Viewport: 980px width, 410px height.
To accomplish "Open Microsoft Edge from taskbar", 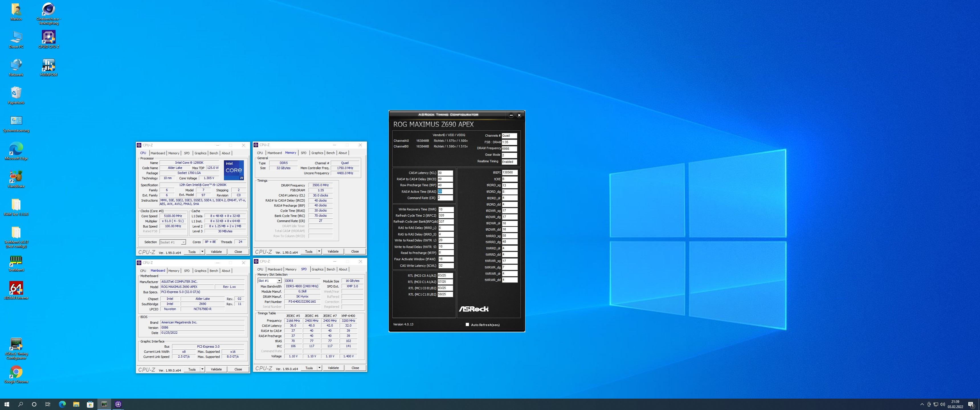I will (x=62, y=404).
